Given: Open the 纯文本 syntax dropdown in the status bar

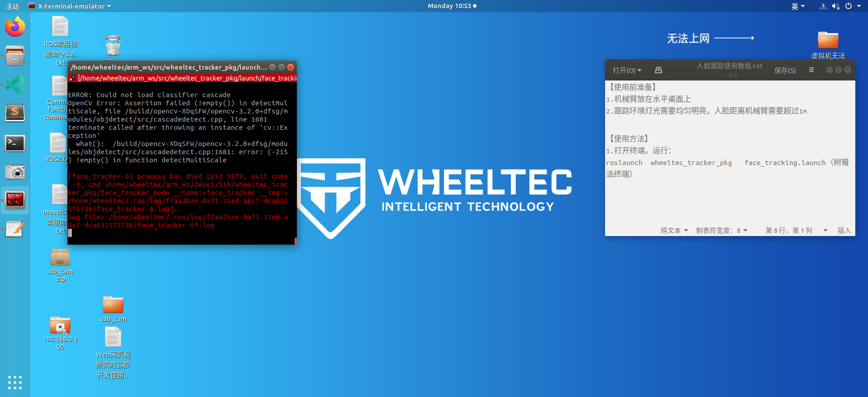Looking at the screenshot, I should click(674, 231).
